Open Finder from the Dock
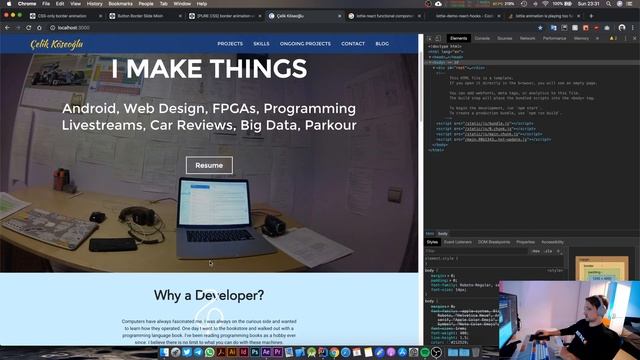The height and width of the screenshot is (360, 640). click(164, 352)
